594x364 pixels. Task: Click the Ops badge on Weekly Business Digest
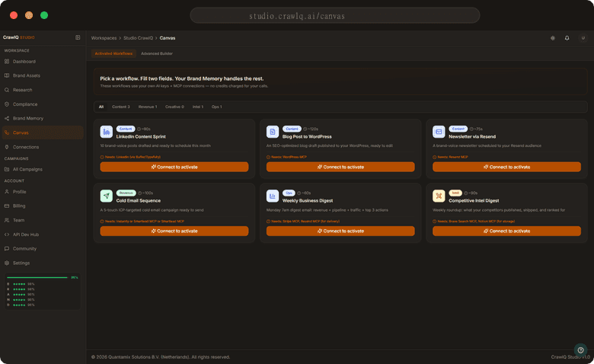[289, 193]
